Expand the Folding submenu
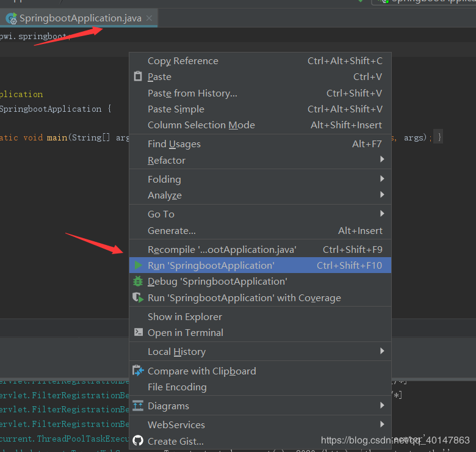The image size is (476, 452). tap(164, 180)
